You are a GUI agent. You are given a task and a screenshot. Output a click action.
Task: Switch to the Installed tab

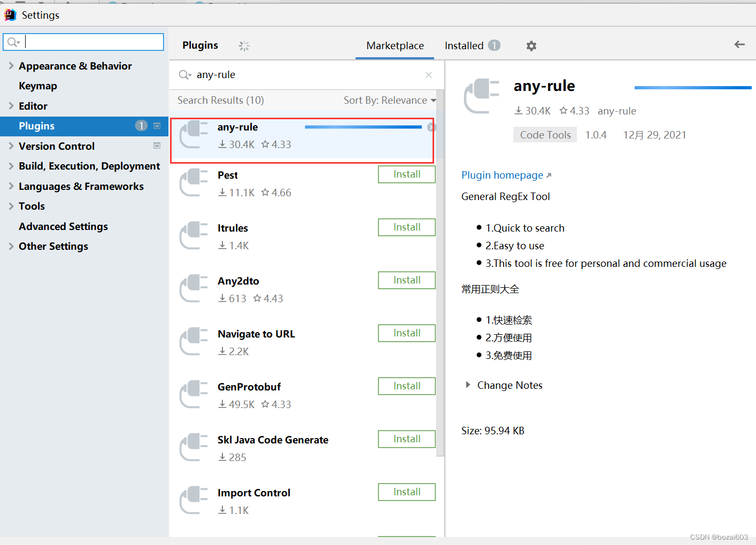tap(464, 45)
